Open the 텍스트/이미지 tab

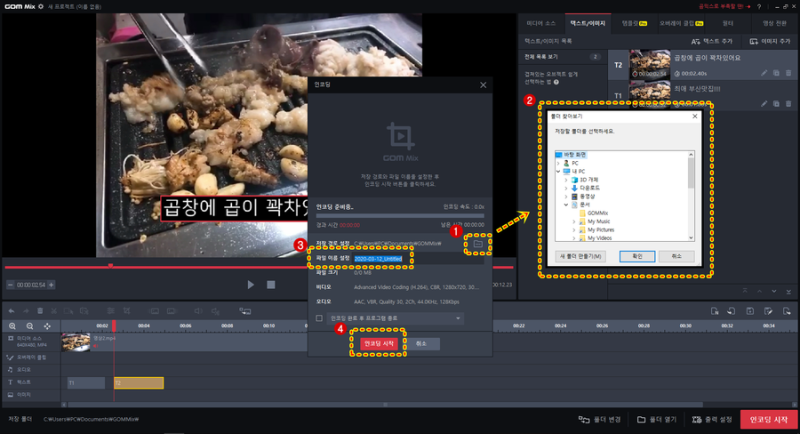587,23
